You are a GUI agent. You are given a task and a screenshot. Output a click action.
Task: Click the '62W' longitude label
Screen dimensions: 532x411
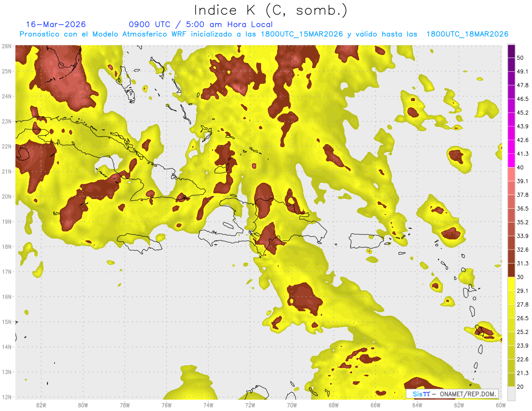tap(459, 405)
